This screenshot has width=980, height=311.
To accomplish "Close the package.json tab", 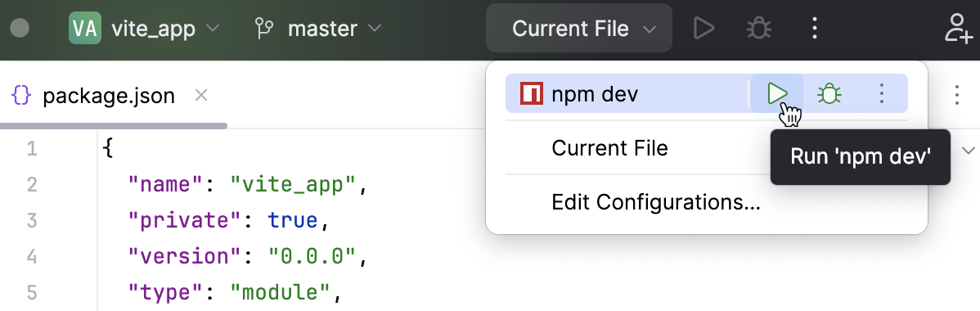I will point(200,96).
